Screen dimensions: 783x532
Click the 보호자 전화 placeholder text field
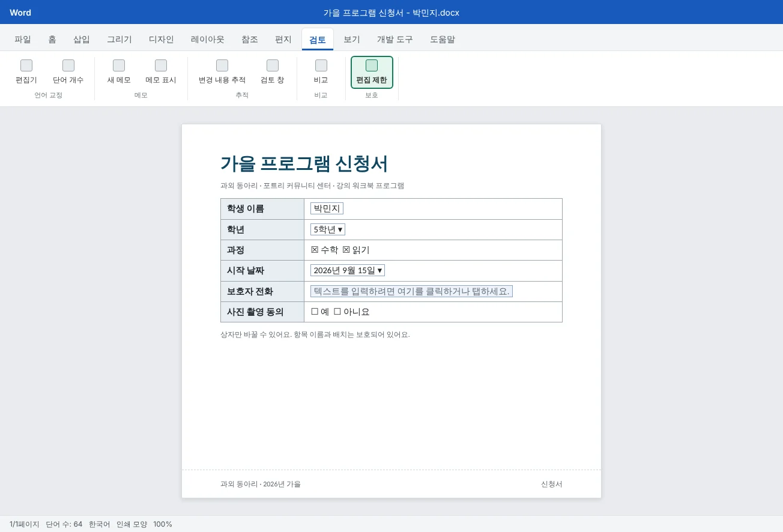pos(411,291)
